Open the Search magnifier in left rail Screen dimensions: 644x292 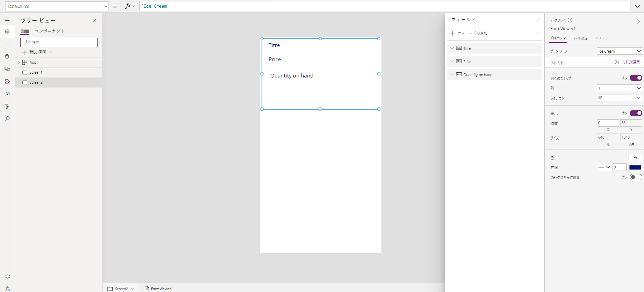7,119
